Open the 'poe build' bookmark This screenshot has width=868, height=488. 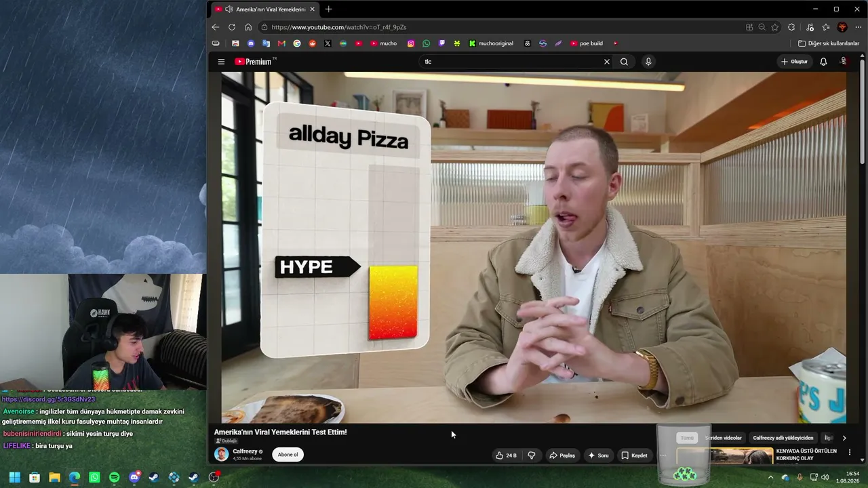[x=587, y=43]
